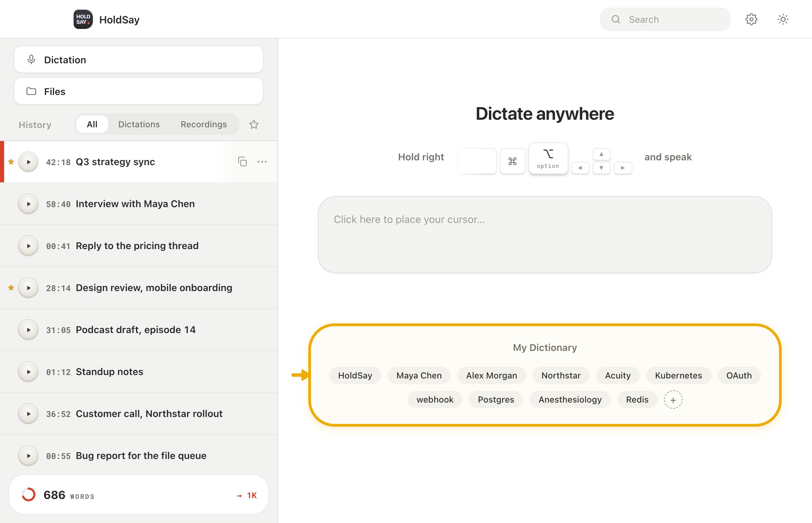Click the folder icon in Files
The height and width of the screenshot is (523, 812).
click(31, 91)
